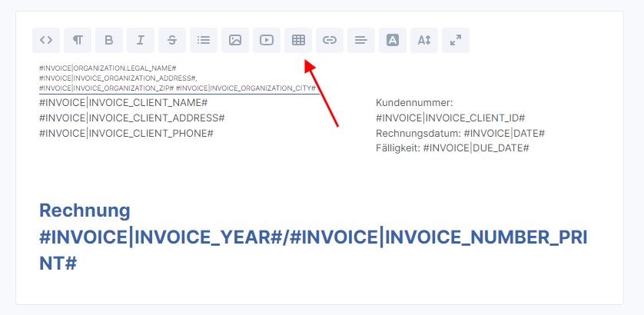Click the ORGANIZATION.LEGAL_NAME placeholder line
This screenshot has width=644, height=315.
click(108, 68)
